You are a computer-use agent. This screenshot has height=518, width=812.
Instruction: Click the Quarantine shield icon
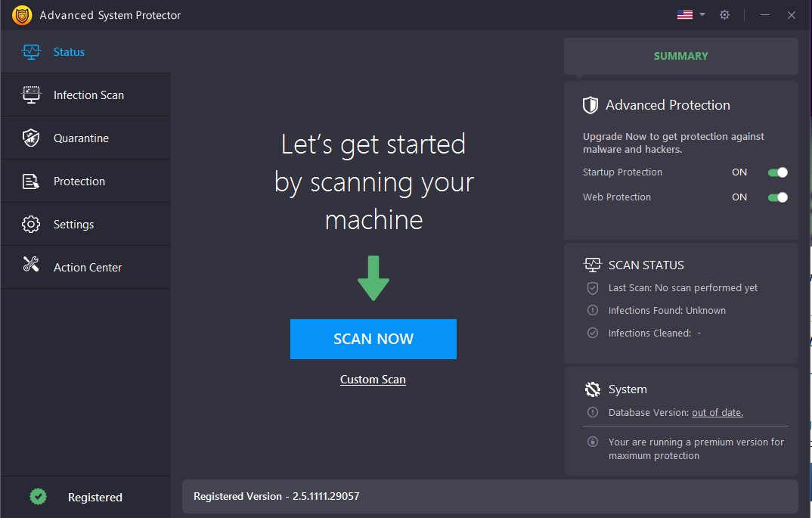pyautogui.click(x=31, y=138)
